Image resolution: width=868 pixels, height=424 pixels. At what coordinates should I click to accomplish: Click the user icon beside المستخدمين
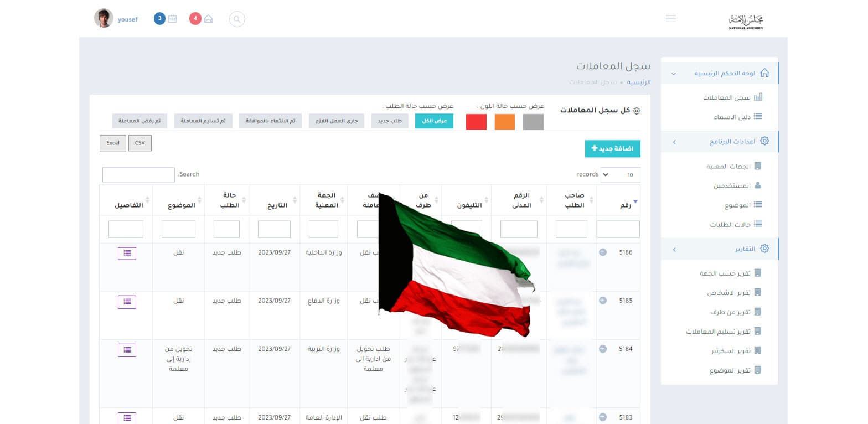(758, 185)
